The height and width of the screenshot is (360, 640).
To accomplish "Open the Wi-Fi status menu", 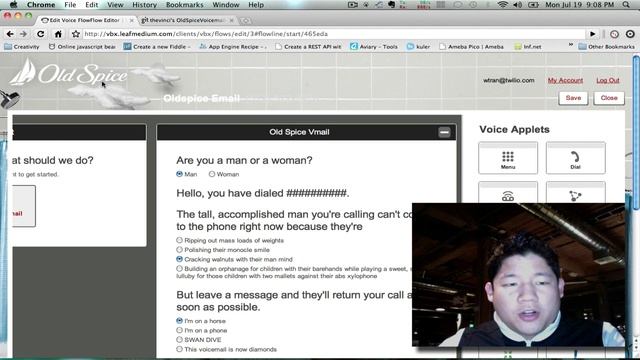I will tap(502, 5).
